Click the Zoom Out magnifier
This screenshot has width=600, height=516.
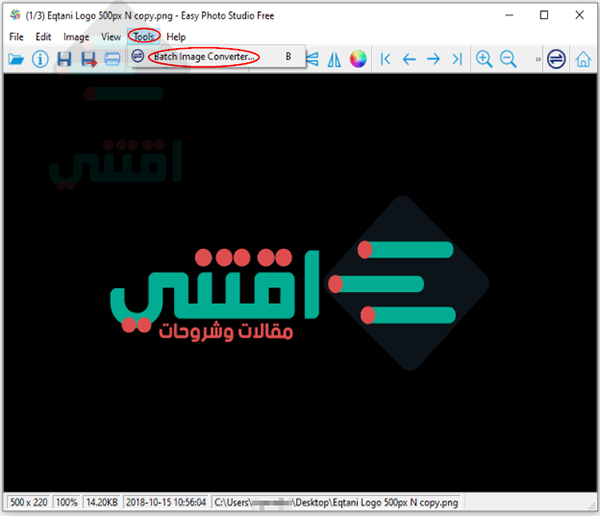click(x=508, y=59)
